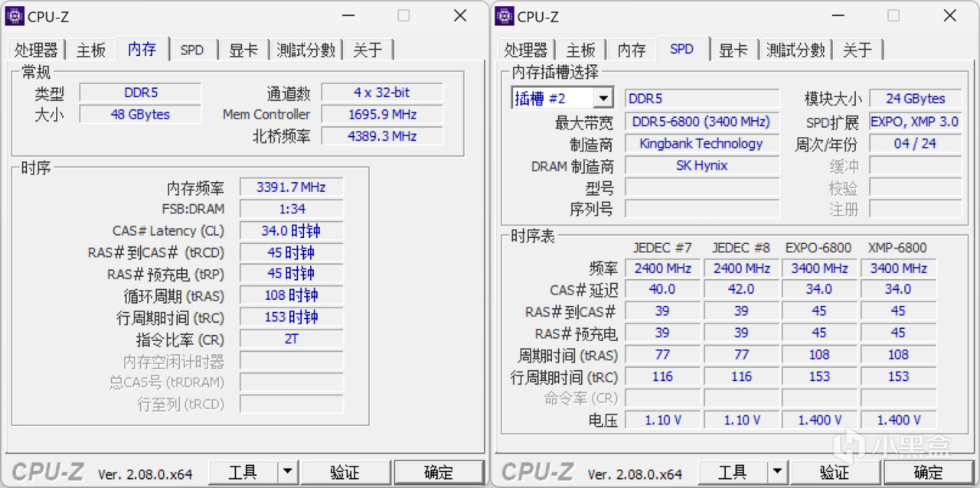Viewport: 980px width, 488px height.
Task: Click the Kingbank Technology manufacturer value
Action: [701, 144]
